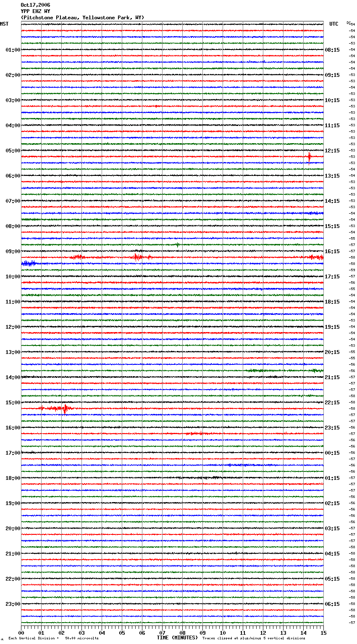357x644 pixels.
Task: Select minute 03 on the time axis
Action: [81, 633]
